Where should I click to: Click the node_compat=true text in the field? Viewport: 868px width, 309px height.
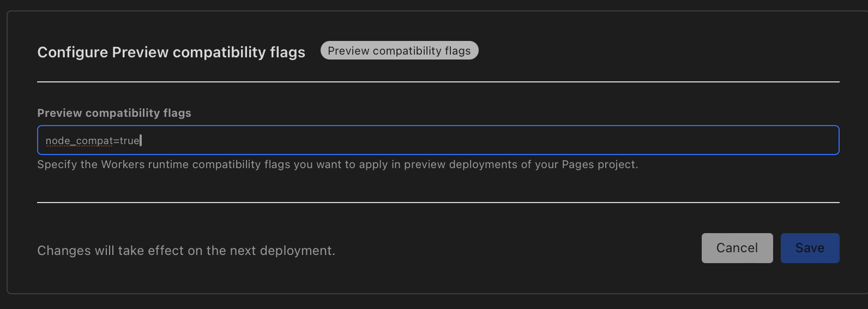[x=93, y=141]
